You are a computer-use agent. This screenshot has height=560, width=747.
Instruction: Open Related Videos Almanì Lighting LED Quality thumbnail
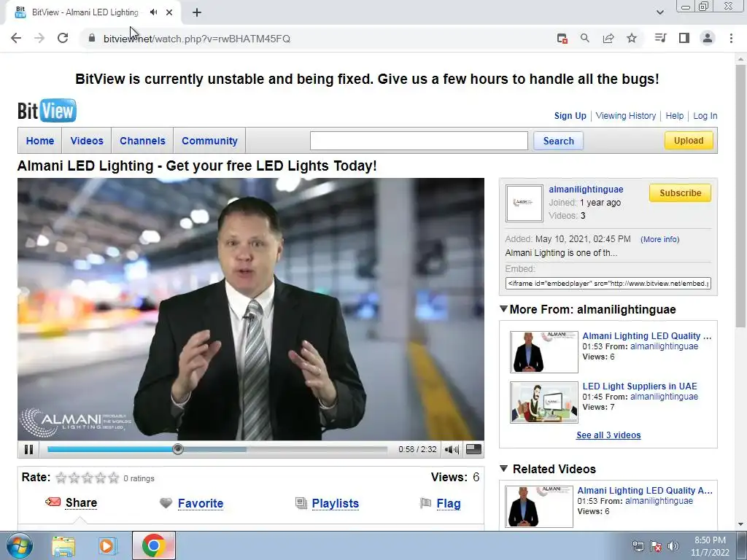click(x=539, y=507)
